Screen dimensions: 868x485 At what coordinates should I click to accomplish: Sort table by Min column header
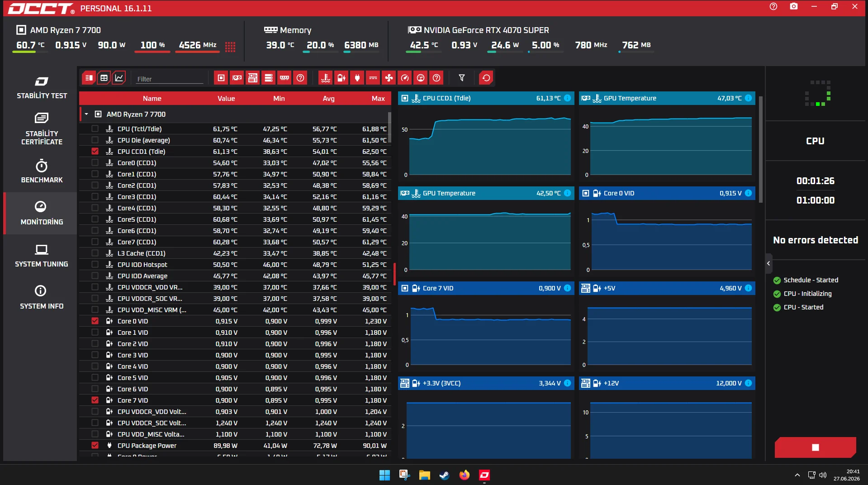[279, 98]
